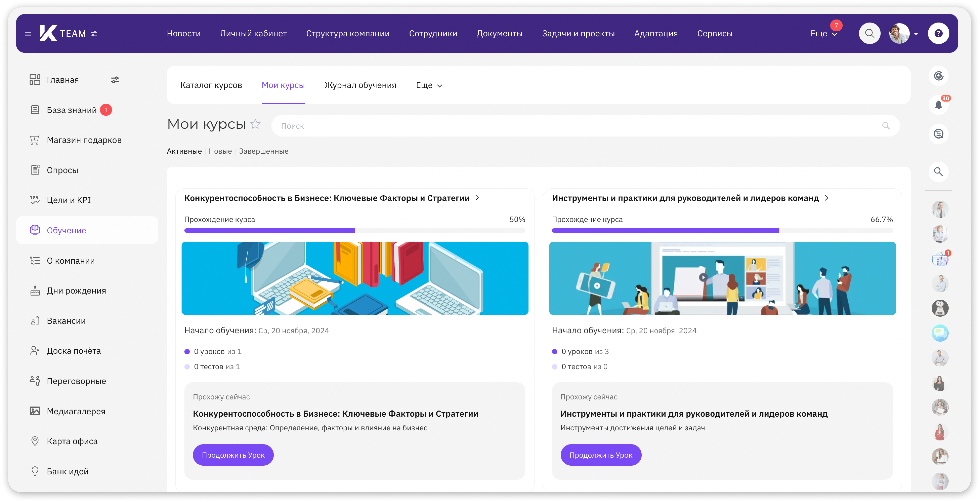Click the Магазин подарков cart icon
The width and height of the screenshot is (980, 502).
pos(35,140)
